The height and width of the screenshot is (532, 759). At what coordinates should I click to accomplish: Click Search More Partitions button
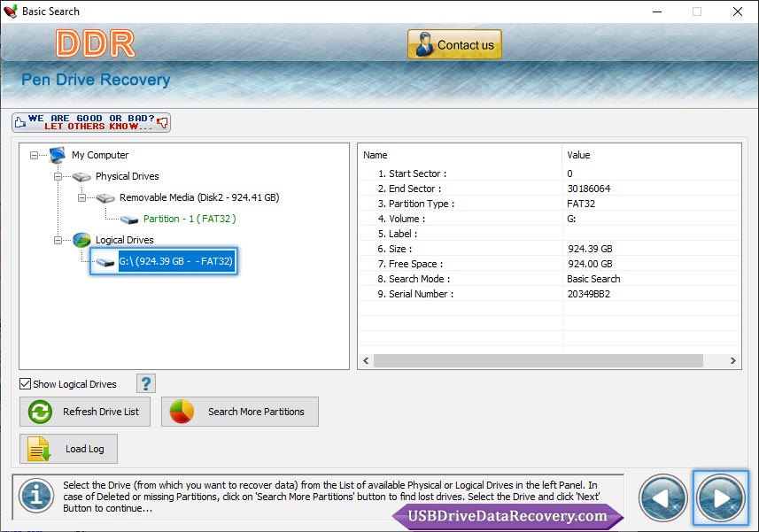pos(240,412)
